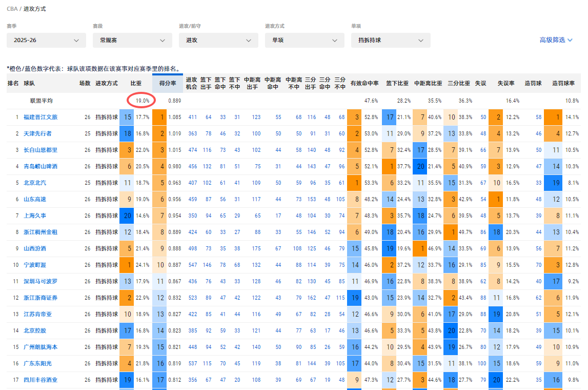The height and width of the screenshot is (390, 588).
Task: Open the 进攻/防守 dropdown showing 进攻
Action: [x=218, y=40]
